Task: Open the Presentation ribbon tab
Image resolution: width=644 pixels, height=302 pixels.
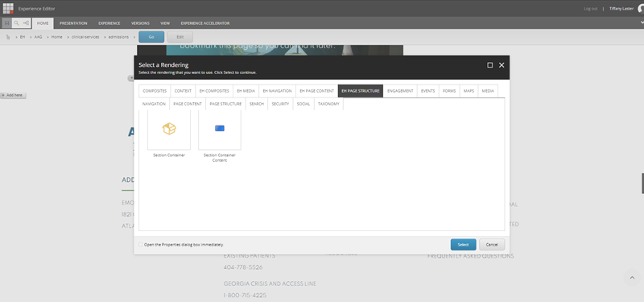Action: click(73, 23)
